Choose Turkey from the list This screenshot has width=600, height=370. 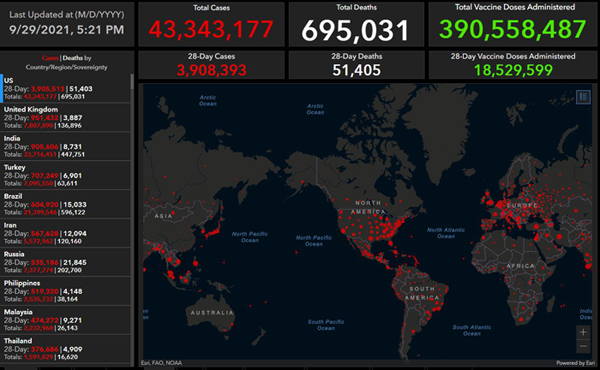(65, 175)
